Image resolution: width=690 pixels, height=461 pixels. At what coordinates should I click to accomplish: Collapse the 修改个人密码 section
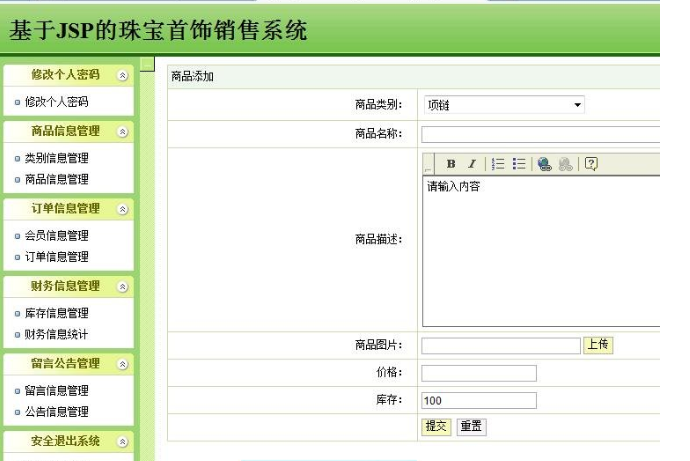tap(123, 76)
